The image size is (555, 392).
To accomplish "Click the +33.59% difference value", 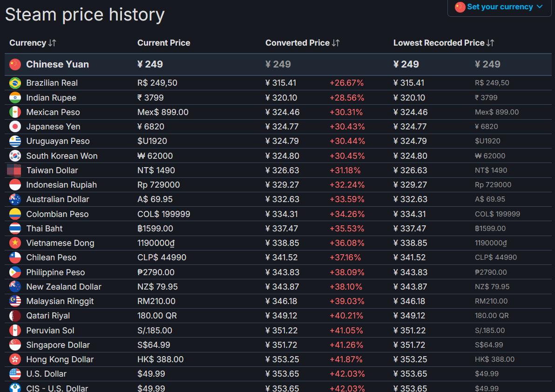I will pos(347,199).
